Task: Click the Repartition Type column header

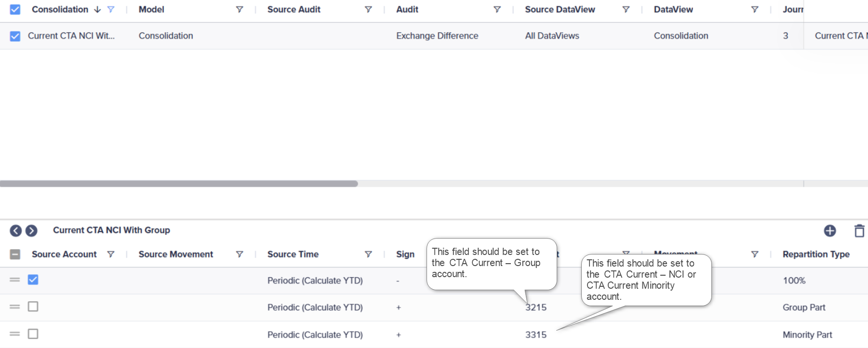Action: pyautogui.click(x=816, y=254)
